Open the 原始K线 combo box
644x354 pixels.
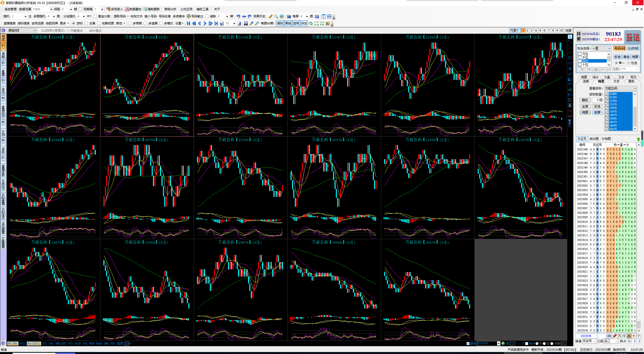[22, 30]
